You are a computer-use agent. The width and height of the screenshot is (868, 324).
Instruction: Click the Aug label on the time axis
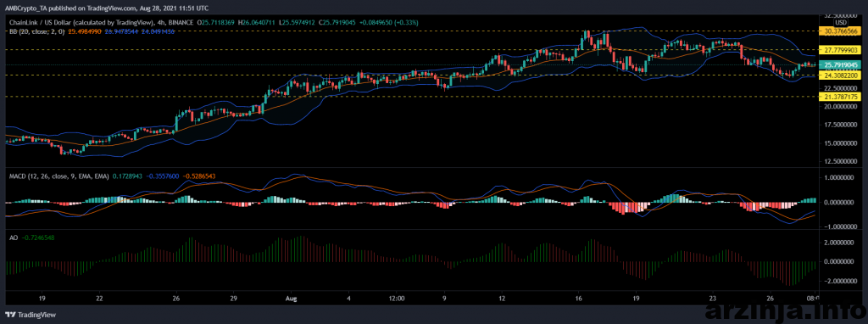pyautogui.click(x=292, y=299)
